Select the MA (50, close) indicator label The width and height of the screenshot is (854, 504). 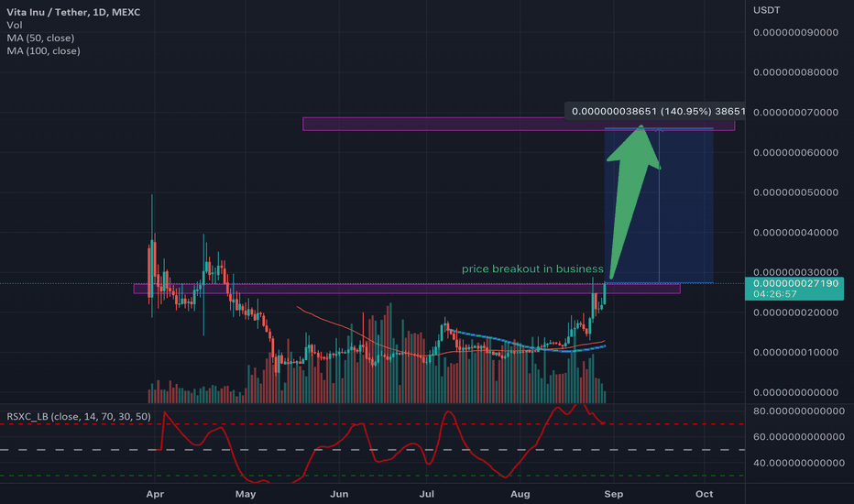click(40, 38)
